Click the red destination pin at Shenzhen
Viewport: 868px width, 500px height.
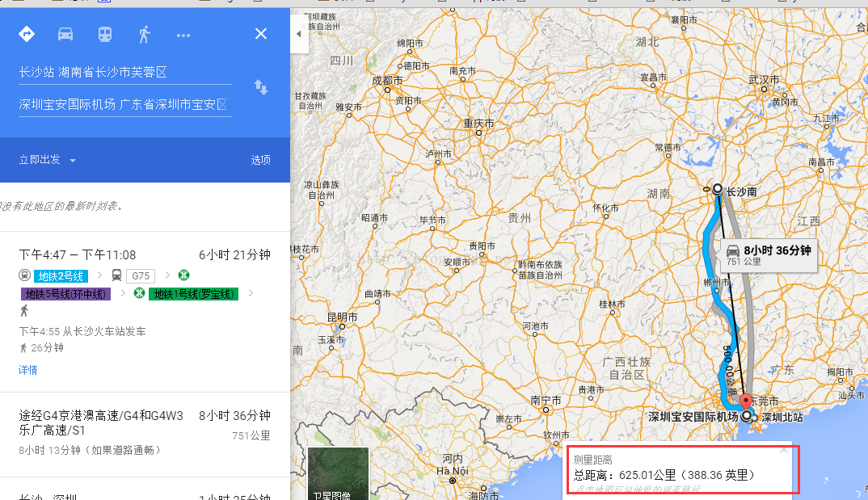point(746,401)
